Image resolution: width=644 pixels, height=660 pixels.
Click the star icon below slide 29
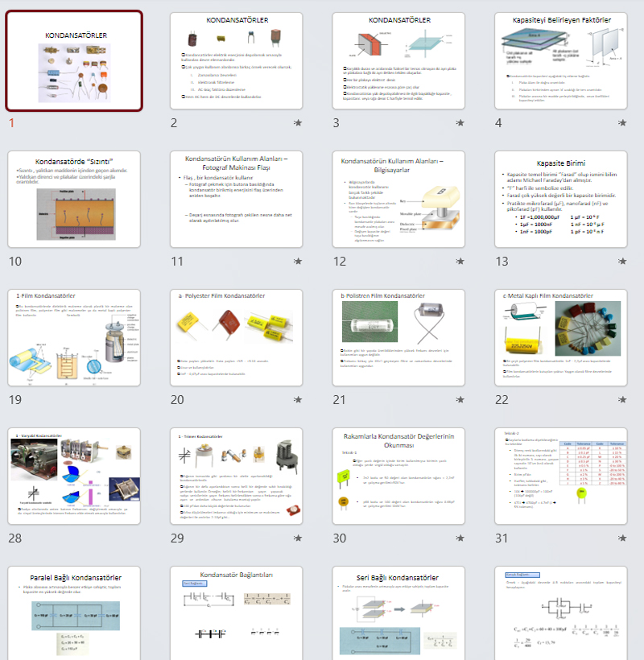298,538
